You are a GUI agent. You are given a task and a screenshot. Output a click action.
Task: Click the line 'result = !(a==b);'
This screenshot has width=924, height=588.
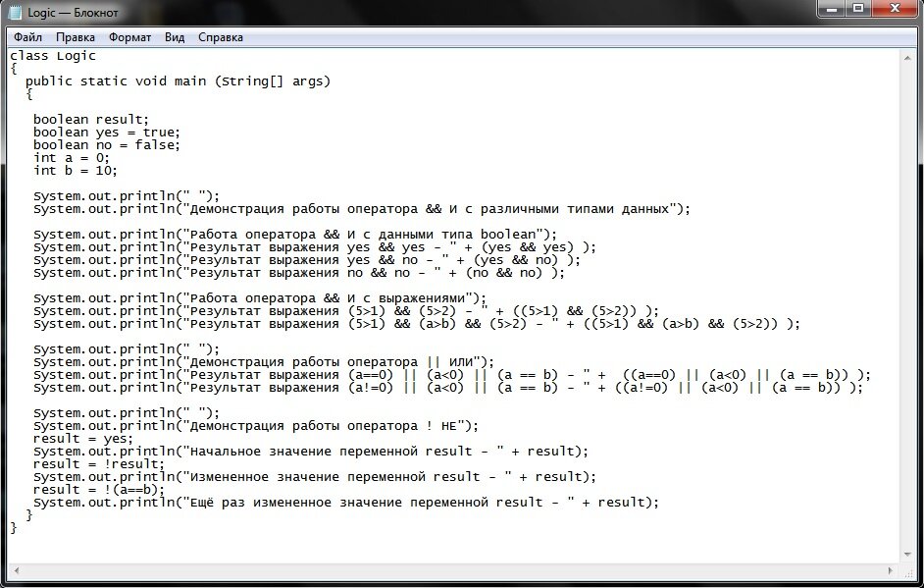point(99,490)
